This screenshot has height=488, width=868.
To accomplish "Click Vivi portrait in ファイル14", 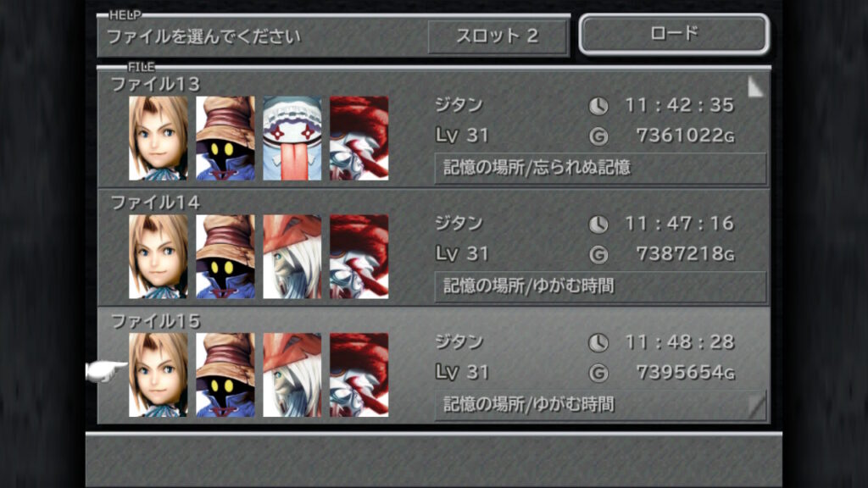I will coord(225,257).
